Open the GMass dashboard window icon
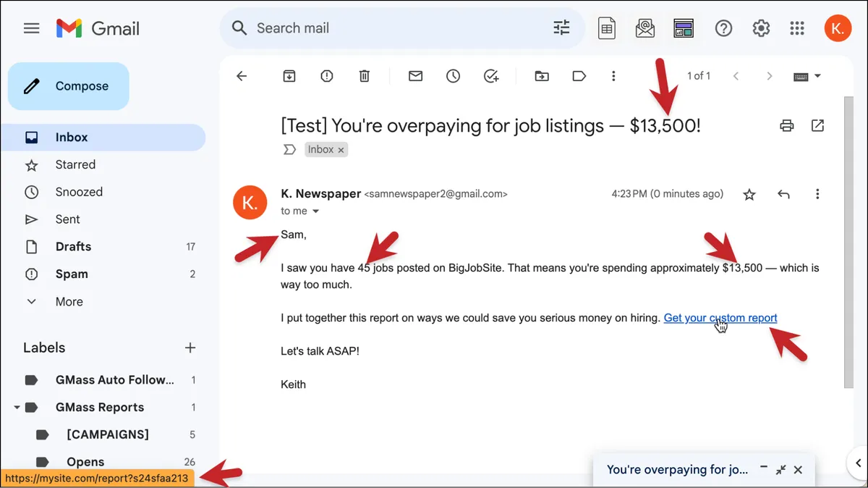The height and width of the screenshot is (488, 868). tap(684, 28)
